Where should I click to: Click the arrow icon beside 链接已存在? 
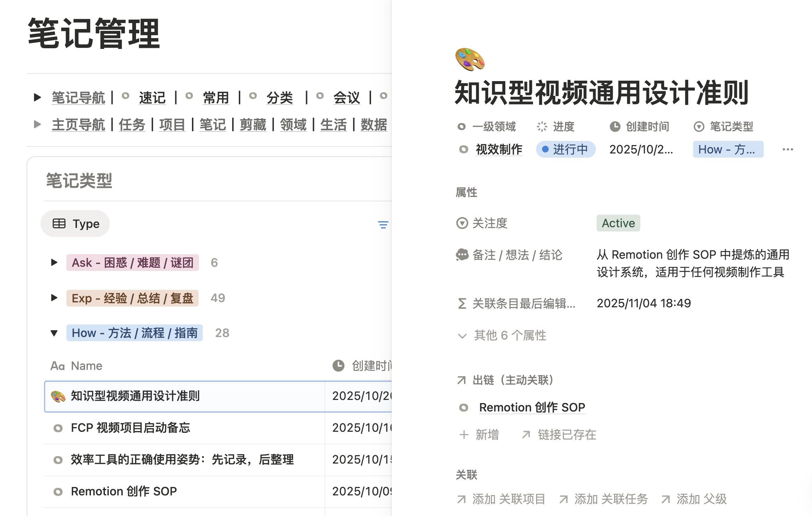pos(526,435)
